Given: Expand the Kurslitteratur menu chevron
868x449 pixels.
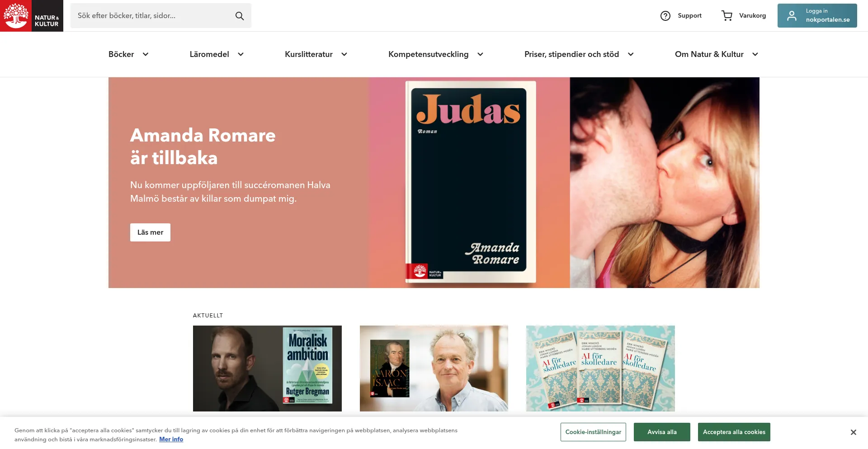Looking at the screenshot, I should 344,54.
